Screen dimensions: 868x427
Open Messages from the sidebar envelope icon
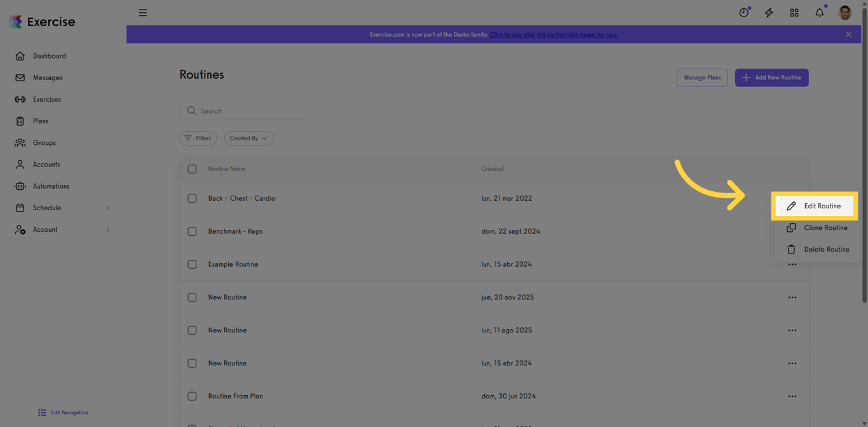pos(20,78)
